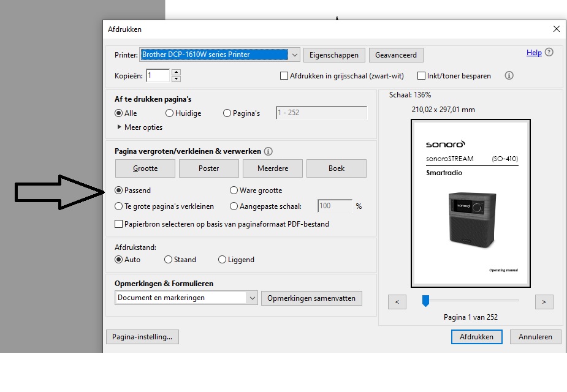
Task: Open the Help link
Action: (x=533, y=53)
